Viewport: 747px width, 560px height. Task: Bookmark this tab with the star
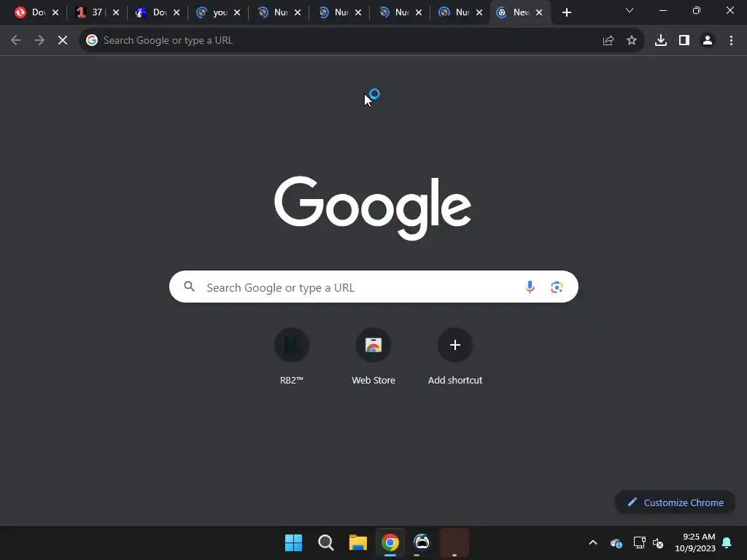pyautogui.click(x=632, y=41)
